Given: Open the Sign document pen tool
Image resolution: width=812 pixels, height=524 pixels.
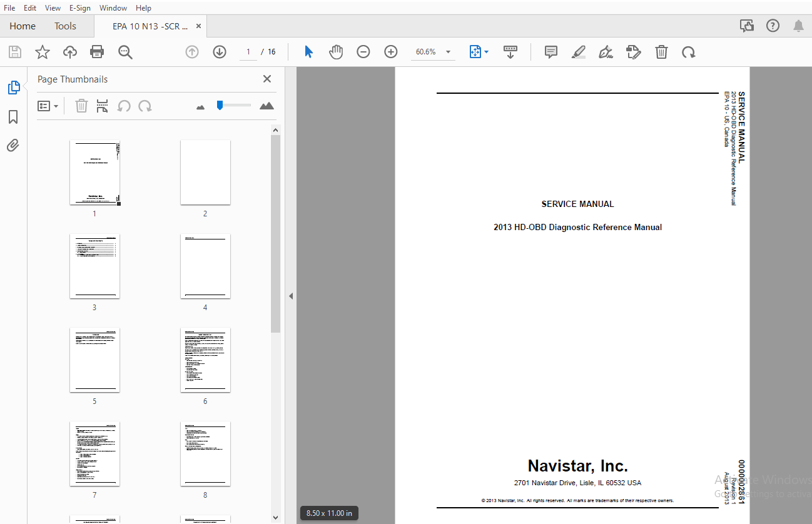Looking at the screenshot, I should pyautogui.click(x=606, y=52).
